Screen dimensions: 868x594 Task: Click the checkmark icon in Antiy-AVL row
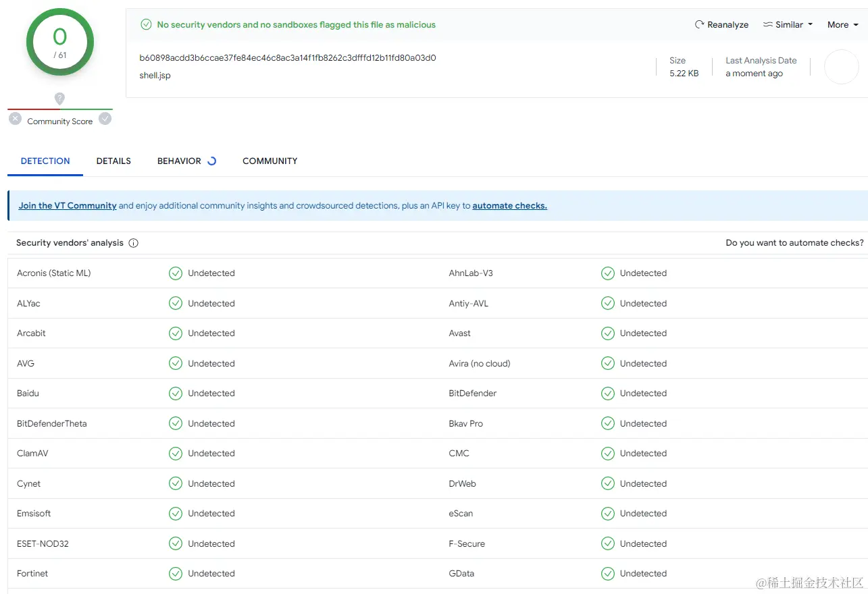[608, 304]
